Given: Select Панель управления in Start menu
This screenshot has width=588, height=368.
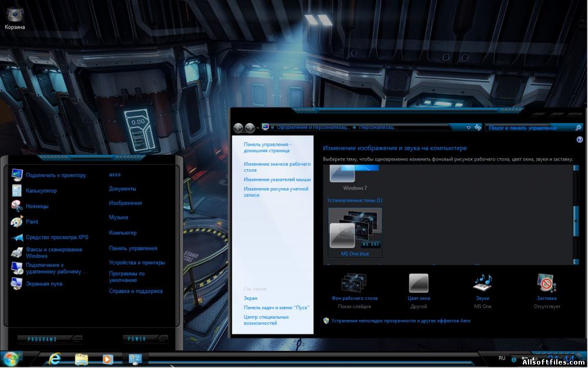Looking at the screenshot, I should tap(133, 248).
